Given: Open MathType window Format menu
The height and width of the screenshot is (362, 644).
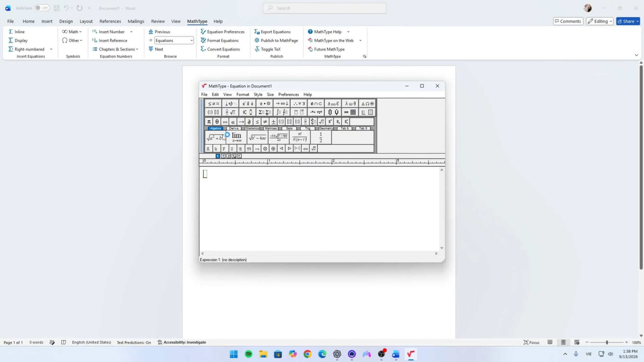Looking at the screenshot, I should coord(243,94).
